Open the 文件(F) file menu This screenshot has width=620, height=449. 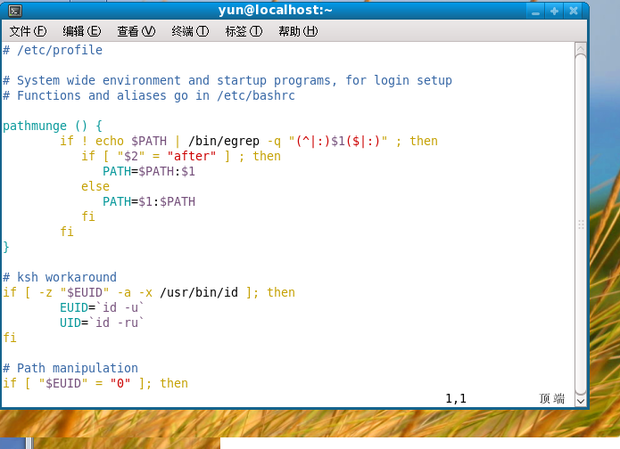28,31
